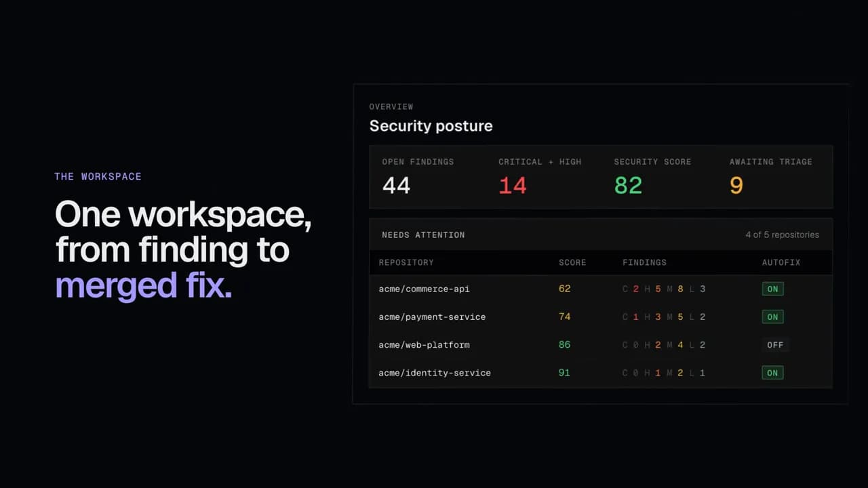Open the findings breakdown for acme/web-platform
Image resolution: width=868 pixels, height=488 pixels.
click(x=664, y=345)
